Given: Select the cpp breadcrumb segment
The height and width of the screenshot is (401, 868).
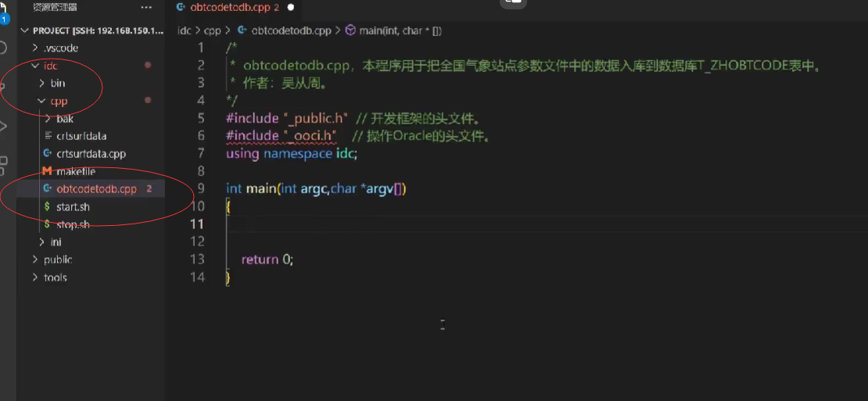Looking at the screenshot, I should (x=212, y=30).
